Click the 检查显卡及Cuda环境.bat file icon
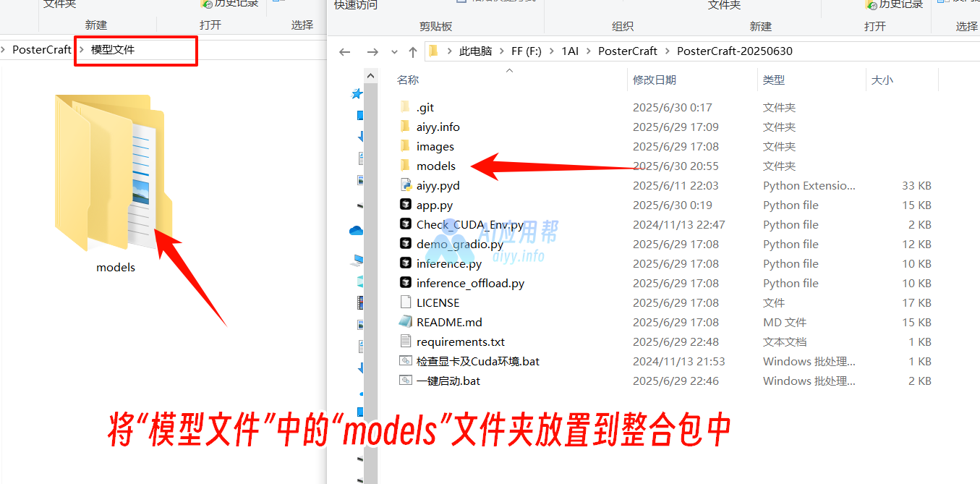The image size is (980, 484). click(405, 361)
